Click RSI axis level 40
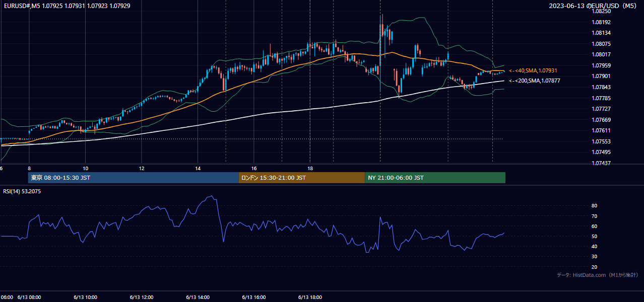Image resolution: width=644 pixels, height=302 pixels. [x=595, y=247]
